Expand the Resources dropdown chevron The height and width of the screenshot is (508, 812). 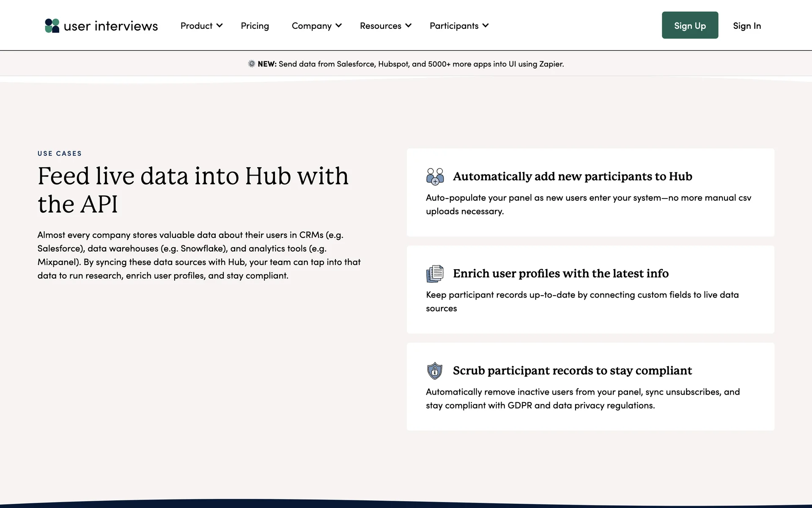coord(408,25)
